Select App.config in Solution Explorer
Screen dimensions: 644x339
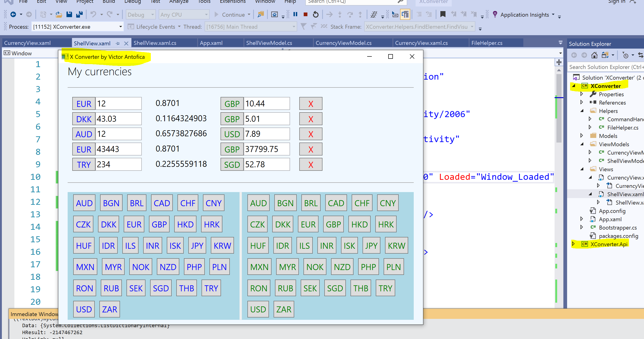pyautogui.click(x=612, y=211)
